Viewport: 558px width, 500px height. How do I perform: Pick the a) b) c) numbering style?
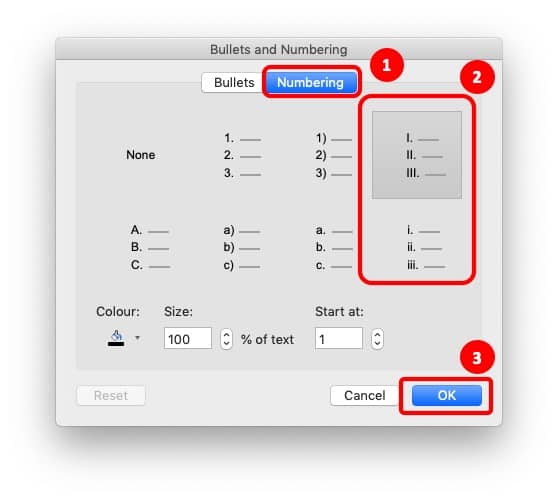click(x=242, y=248)
